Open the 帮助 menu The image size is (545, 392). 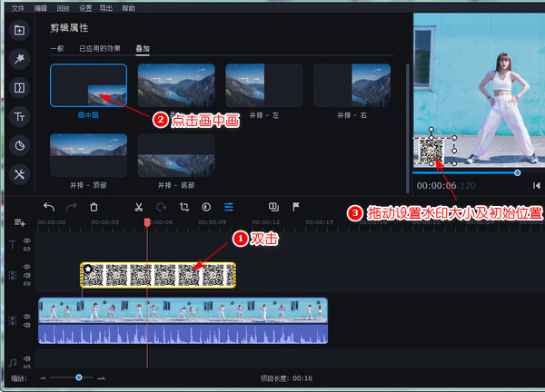click(128, 8)
